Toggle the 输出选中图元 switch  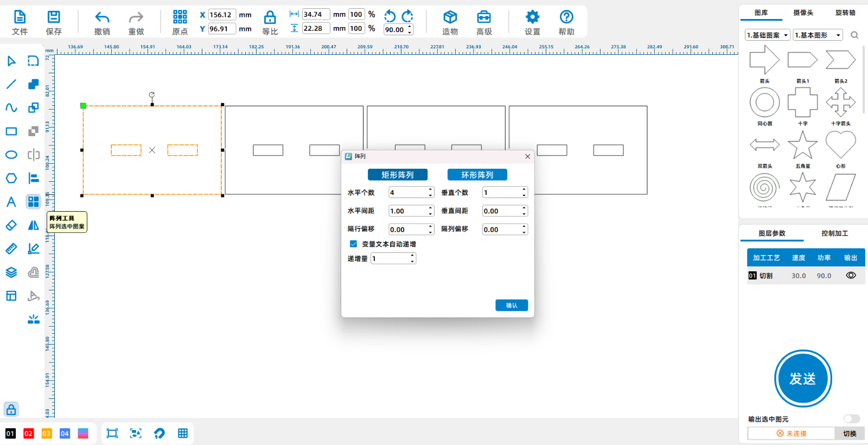tap(851, 418)
